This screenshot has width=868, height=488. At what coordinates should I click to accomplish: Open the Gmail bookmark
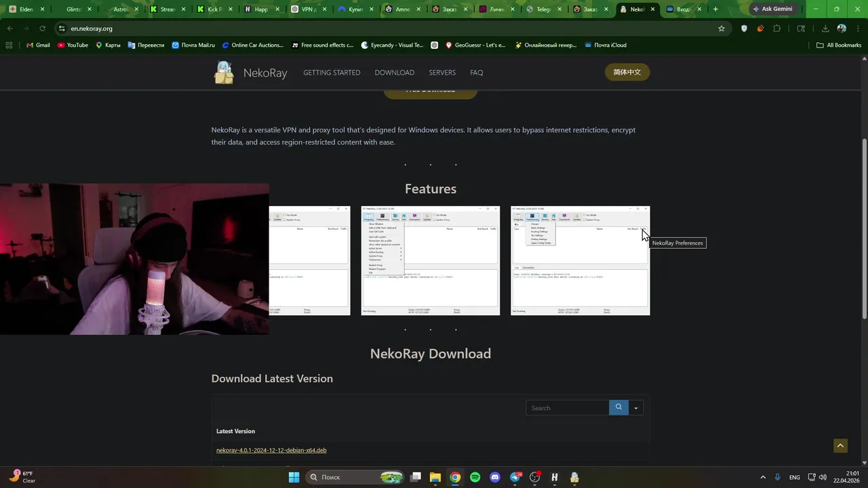38,45
